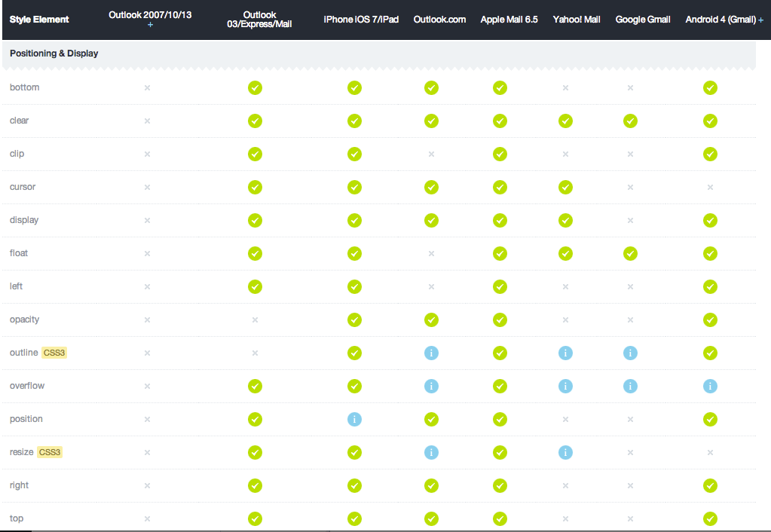Click the CSS3 badge beside resize

tap(50, 452)
